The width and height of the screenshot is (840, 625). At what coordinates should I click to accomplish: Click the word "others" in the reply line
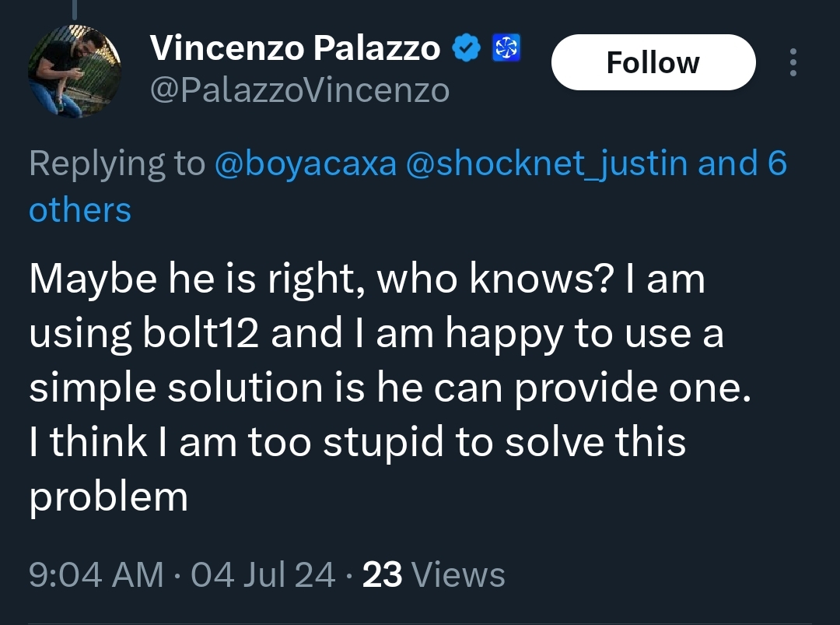[80, 210]
